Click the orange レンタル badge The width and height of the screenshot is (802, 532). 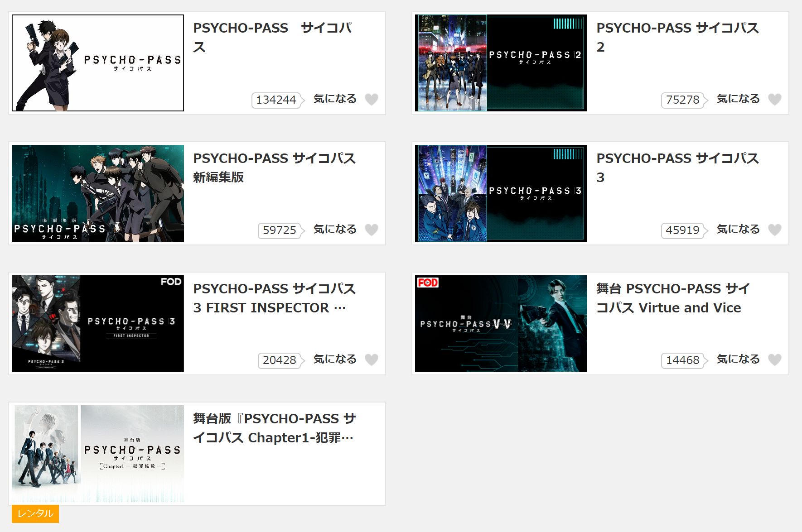point(35,513)
